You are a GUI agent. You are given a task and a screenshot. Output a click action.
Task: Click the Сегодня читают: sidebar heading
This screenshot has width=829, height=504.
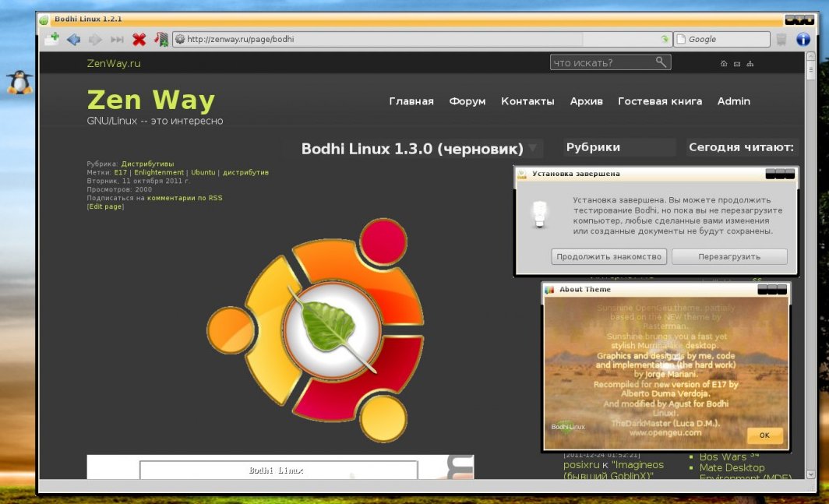click(x=741, y=147)
